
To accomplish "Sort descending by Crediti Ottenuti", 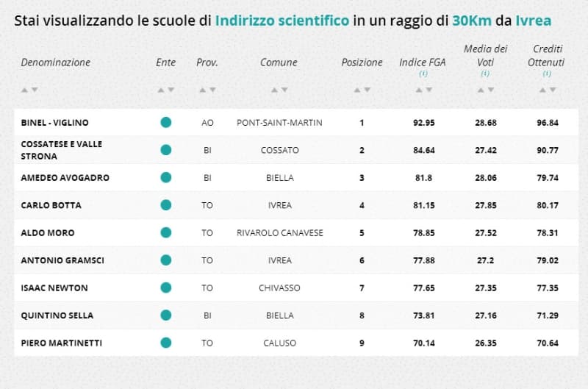I will point(552,90).
